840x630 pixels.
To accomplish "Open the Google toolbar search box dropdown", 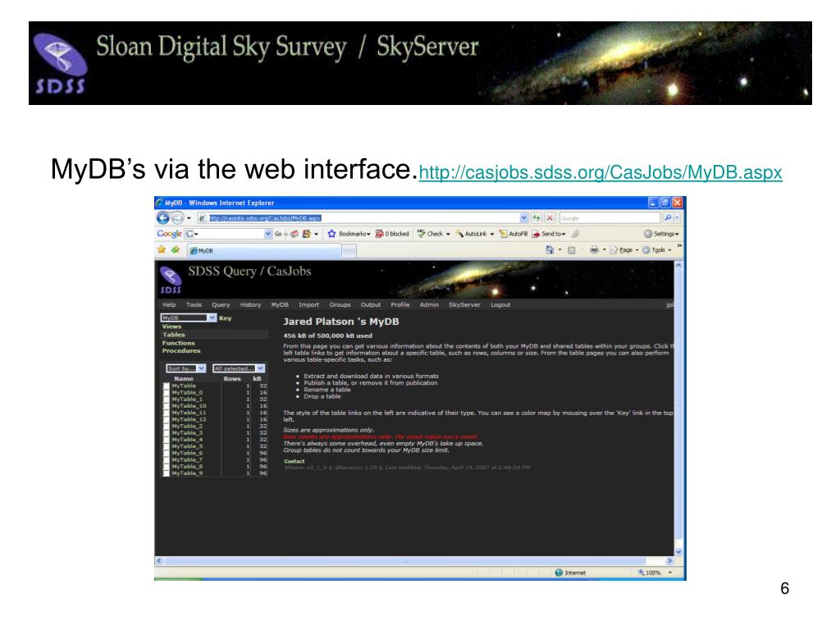I will (268, 234).
